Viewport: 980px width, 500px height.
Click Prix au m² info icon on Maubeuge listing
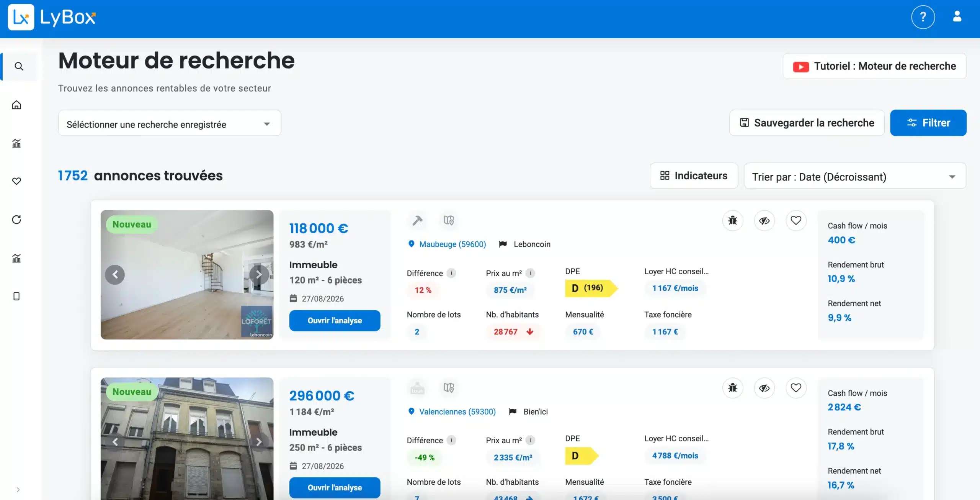coord(530,273)
